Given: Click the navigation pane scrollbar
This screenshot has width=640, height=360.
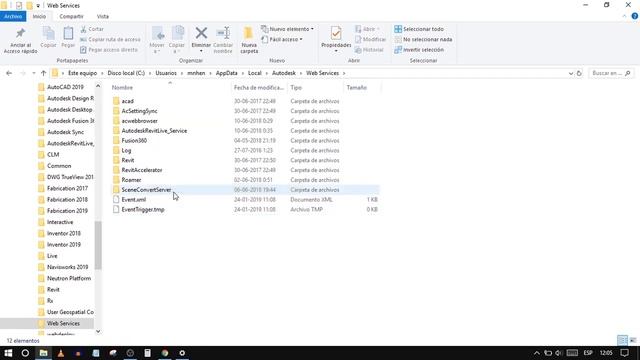Looking at the screenshot, I should coord(98,245).
